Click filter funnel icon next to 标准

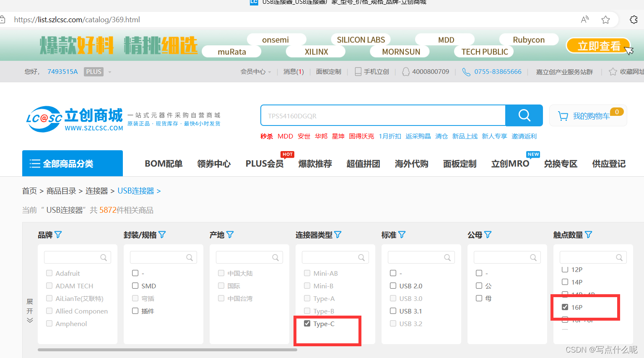pos(402,235)
